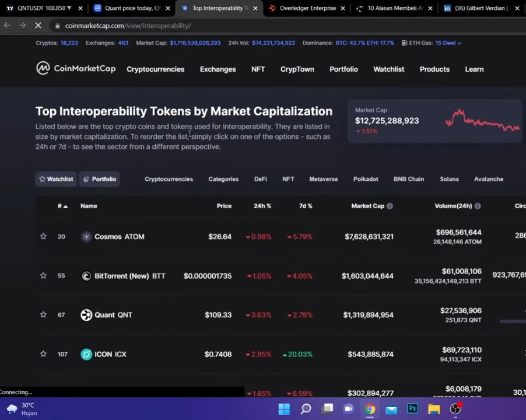Click the ICON ICX coin icon
The image size is (526, 420).
tap(86, 354)
